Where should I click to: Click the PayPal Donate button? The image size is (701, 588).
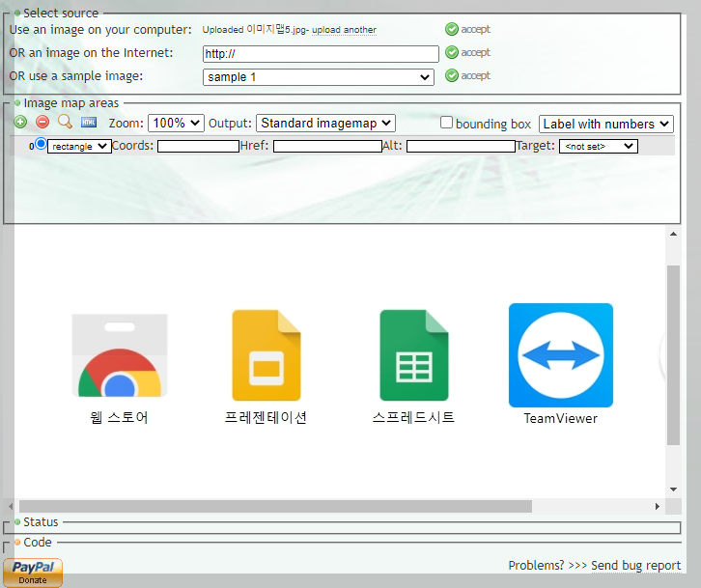point(33,573)
